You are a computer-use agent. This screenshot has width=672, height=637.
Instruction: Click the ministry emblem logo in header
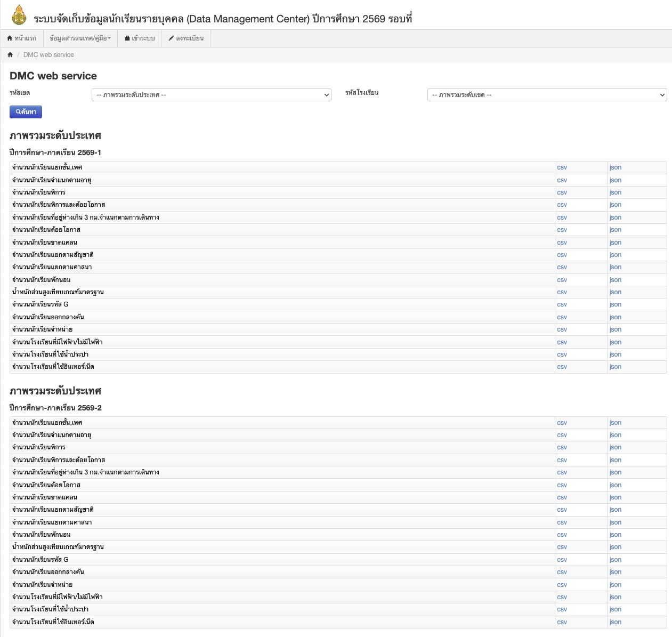pos(19,15)
